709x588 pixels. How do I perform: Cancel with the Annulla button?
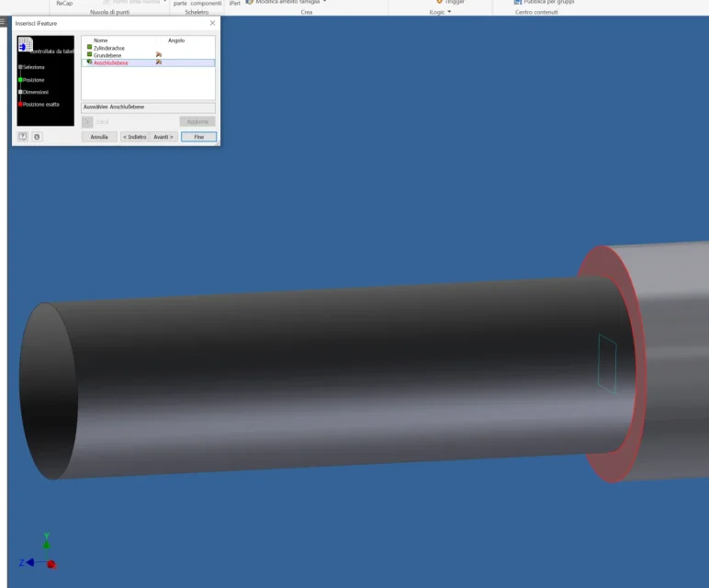coord(99,137)
